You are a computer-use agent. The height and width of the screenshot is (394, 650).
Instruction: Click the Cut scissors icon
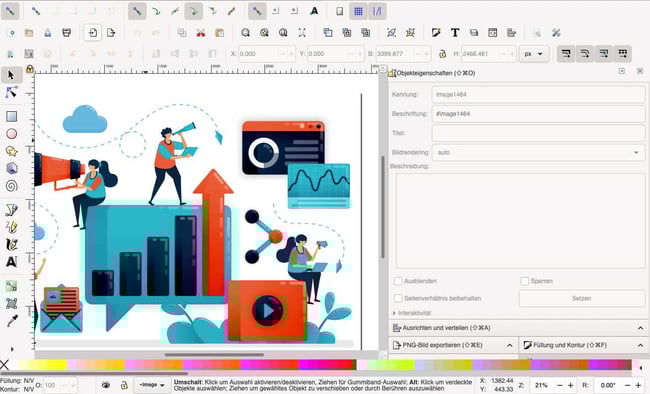coord(201,33)
